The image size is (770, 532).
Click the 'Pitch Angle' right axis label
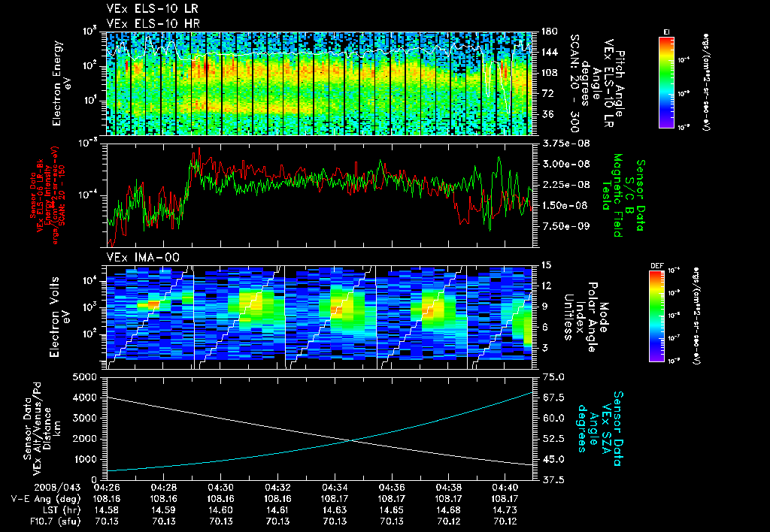pyautogui.click(x=620, y=83)
